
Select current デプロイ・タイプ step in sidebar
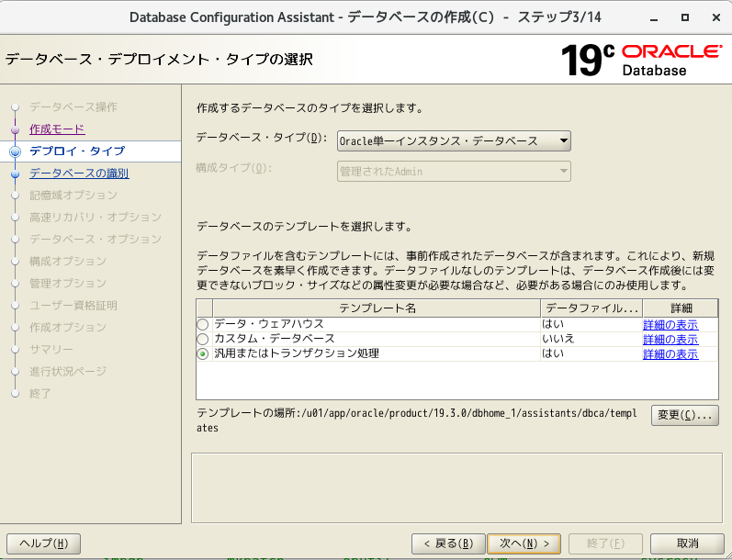coord(77,151)
